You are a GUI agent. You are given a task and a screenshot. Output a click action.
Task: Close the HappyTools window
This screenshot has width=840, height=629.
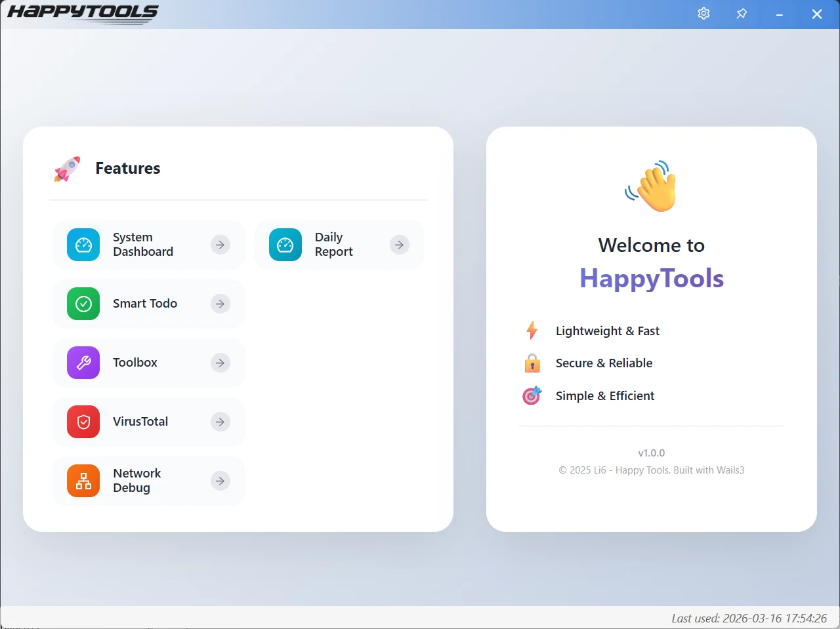click(817, 14)
